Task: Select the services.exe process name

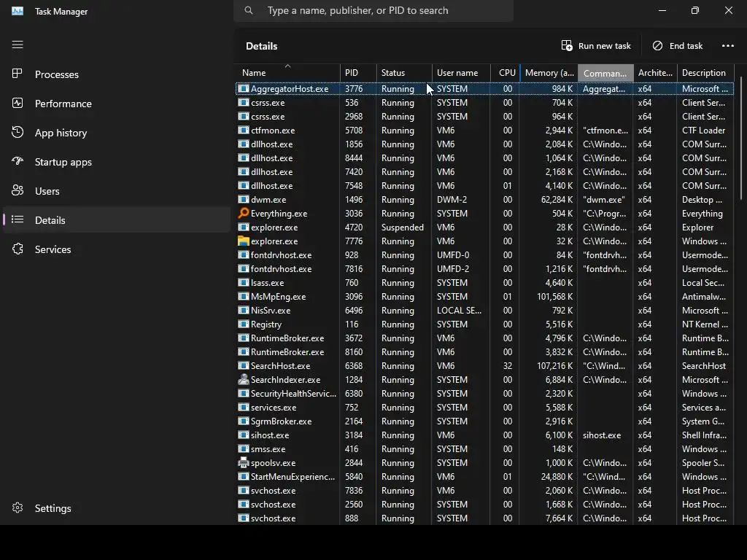Action: point(274,407)
